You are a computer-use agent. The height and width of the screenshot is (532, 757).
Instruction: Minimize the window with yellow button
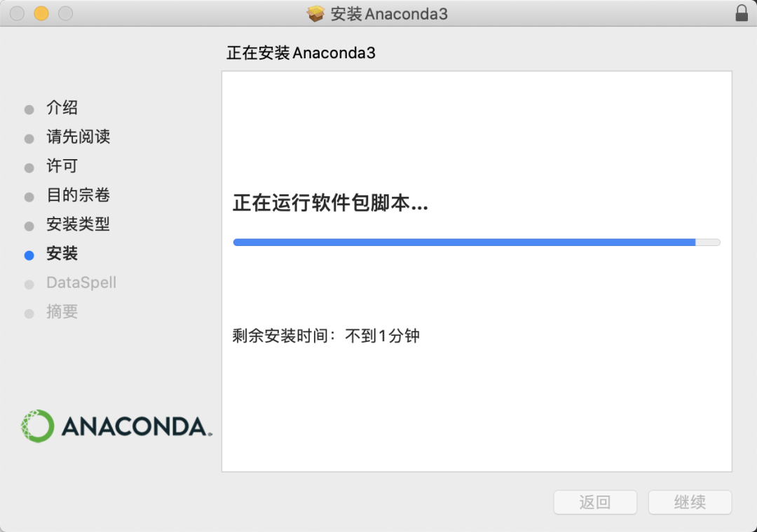(41, 13)
